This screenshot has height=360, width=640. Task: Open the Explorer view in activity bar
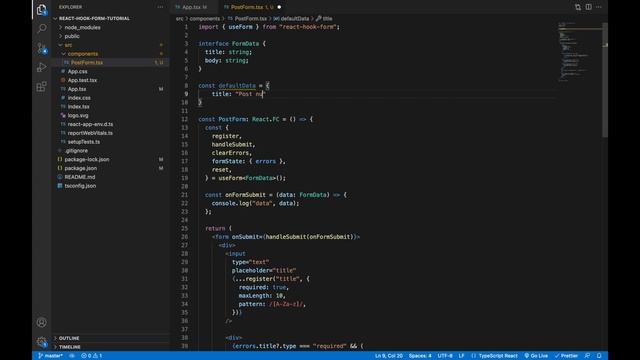[42, 9]
